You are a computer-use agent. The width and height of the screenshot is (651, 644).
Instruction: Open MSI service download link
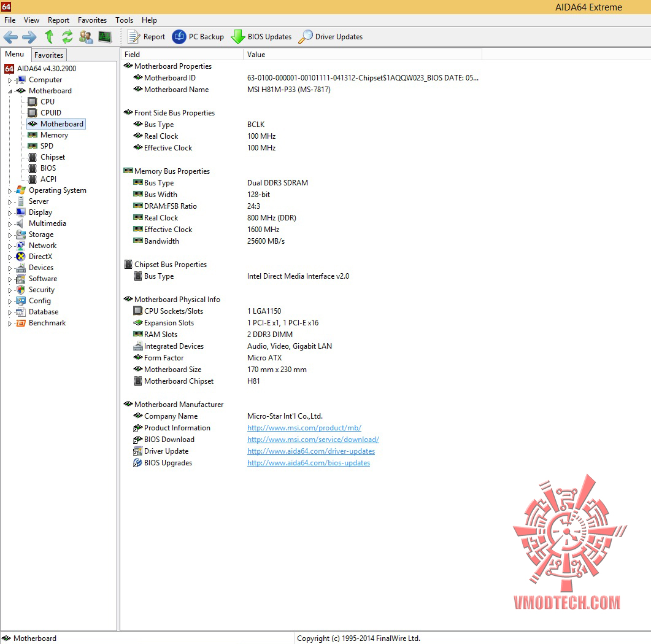click(313, 439)
